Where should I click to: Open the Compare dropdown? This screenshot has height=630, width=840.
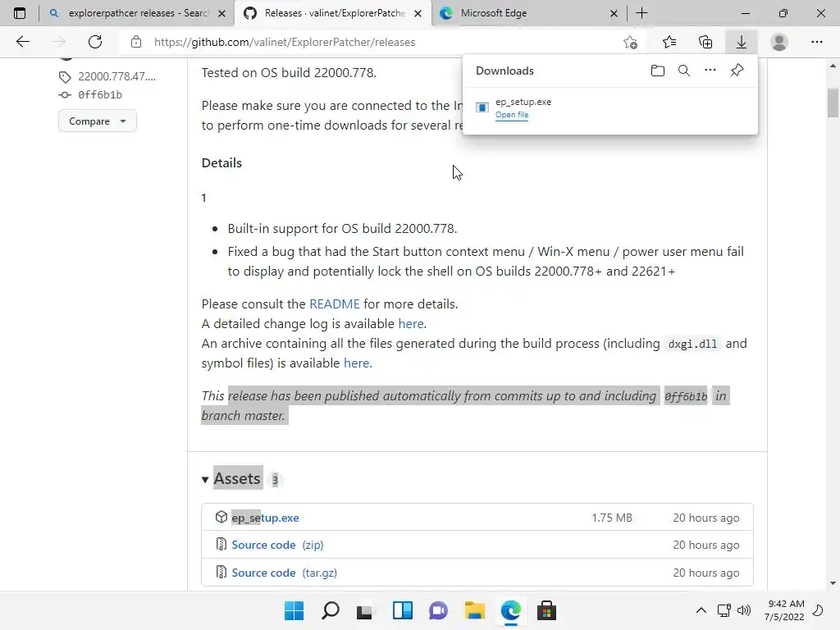pos(98,121)
